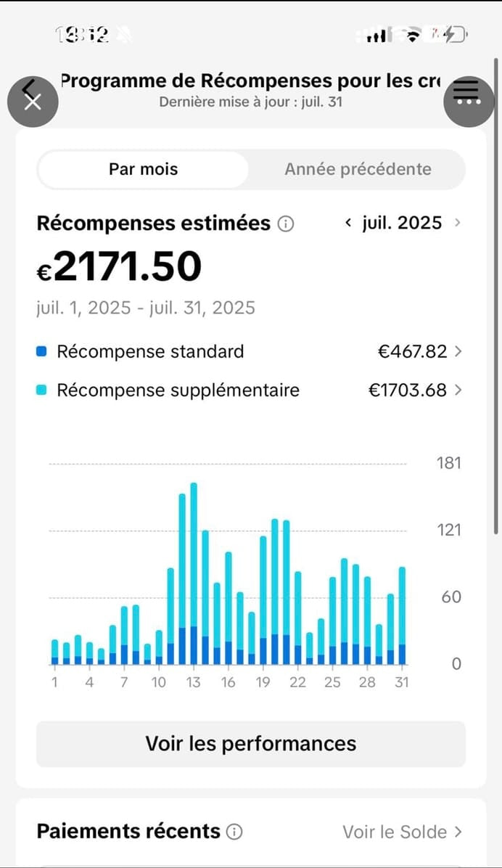Select the Par mois tab
The height and width of the screenshot is (868, 502).
pos(143,170)
